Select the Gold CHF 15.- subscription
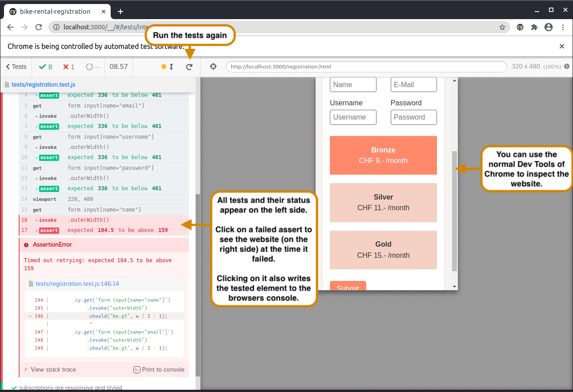This screenshot has width=573, height=392. pos(383,250)
